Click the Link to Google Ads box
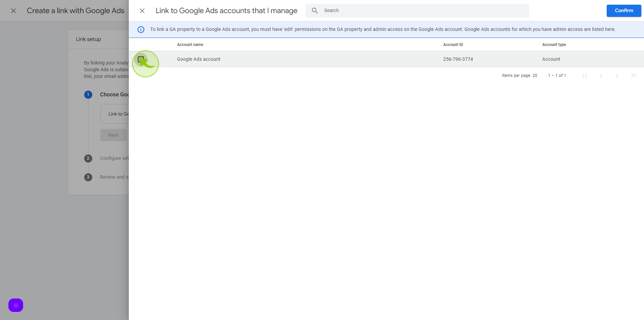This screenshot has height=320, width=644. click(x=115, y=114)
